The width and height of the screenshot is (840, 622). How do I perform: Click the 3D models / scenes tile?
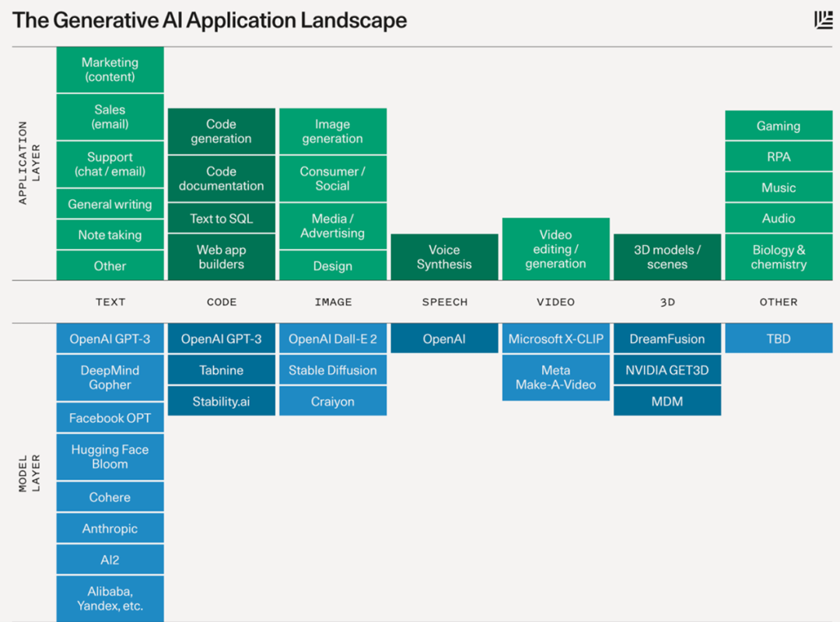667,257
